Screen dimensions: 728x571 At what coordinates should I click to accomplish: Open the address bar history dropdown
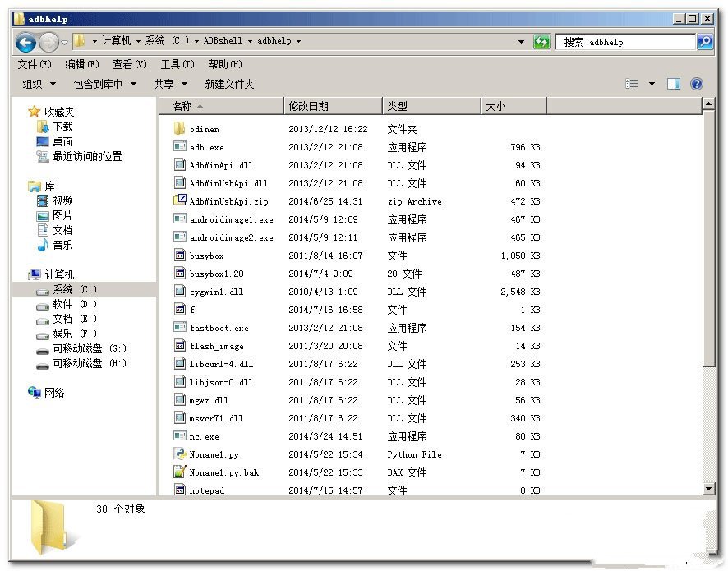(521, 41)
